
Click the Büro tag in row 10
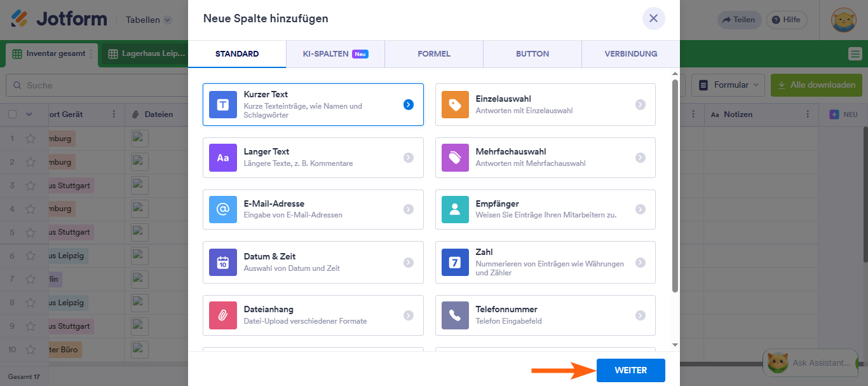pos(65,350)
